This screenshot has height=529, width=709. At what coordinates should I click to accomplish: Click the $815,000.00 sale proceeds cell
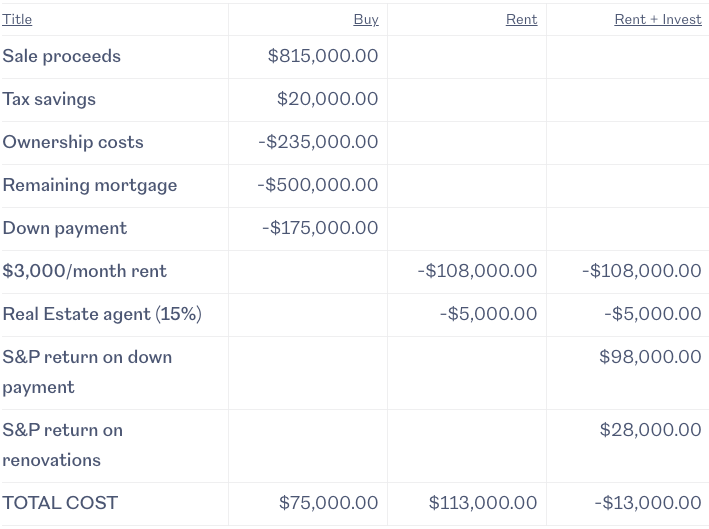323,56
